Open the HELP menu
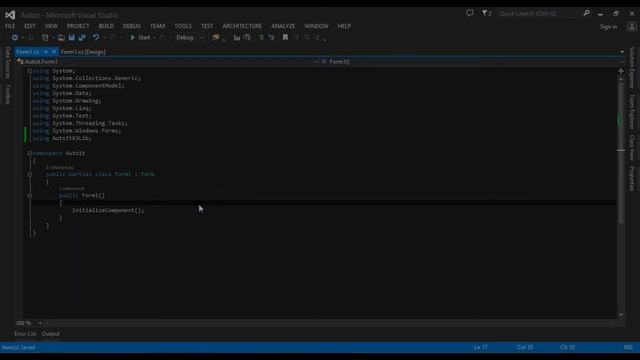Screen dimensions: 640x360 [x=344, y=26]
